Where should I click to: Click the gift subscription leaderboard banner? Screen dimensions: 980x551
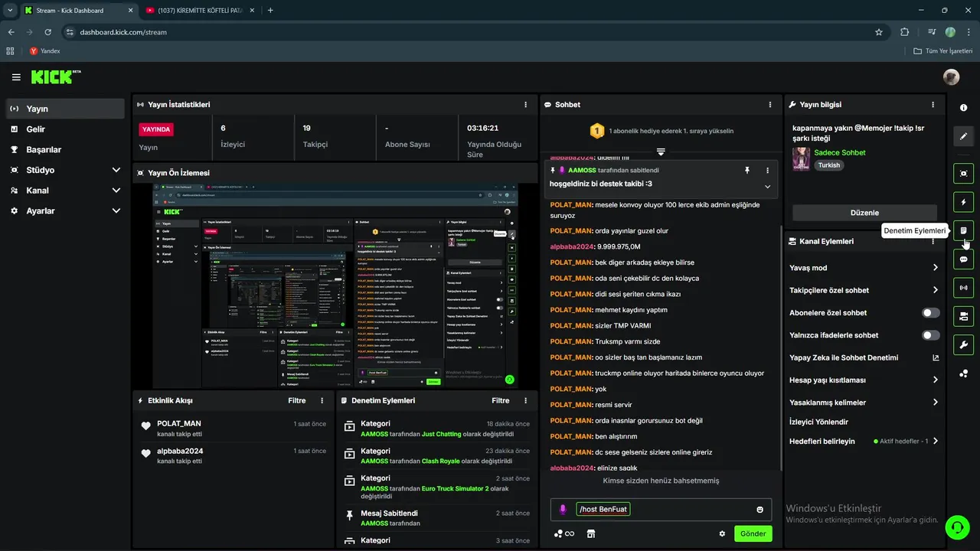[661, 131]
